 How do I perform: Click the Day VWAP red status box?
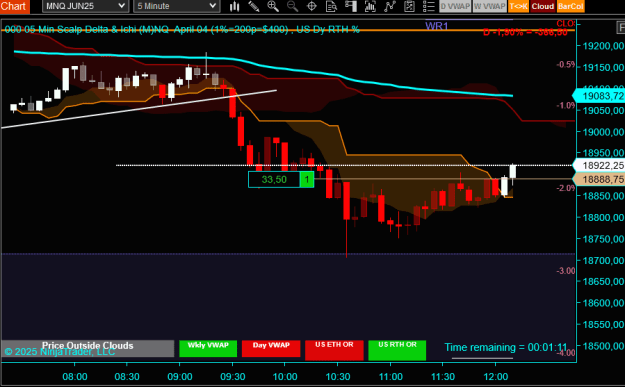coord(271,348)
